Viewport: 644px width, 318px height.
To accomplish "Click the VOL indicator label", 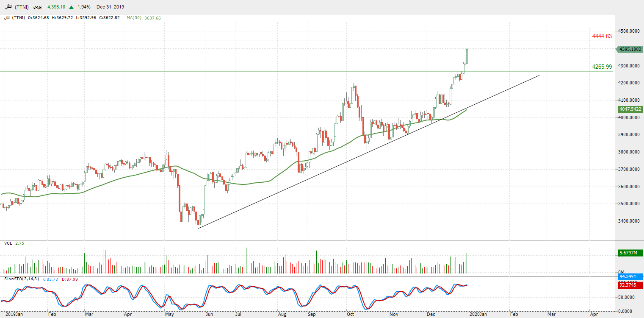I will pos(8,243).
